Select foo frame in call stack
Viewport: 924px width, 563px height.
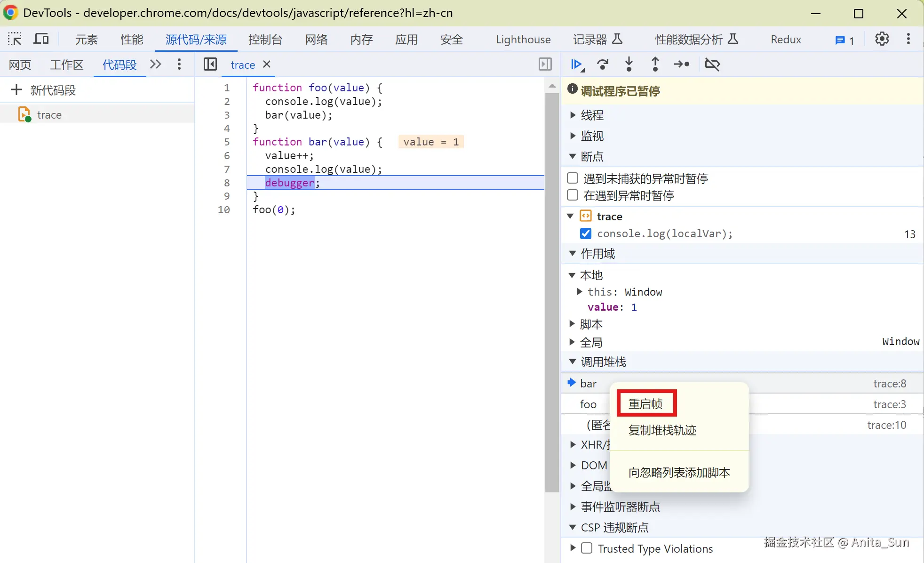pyautogui.click(x=588, y=404)
